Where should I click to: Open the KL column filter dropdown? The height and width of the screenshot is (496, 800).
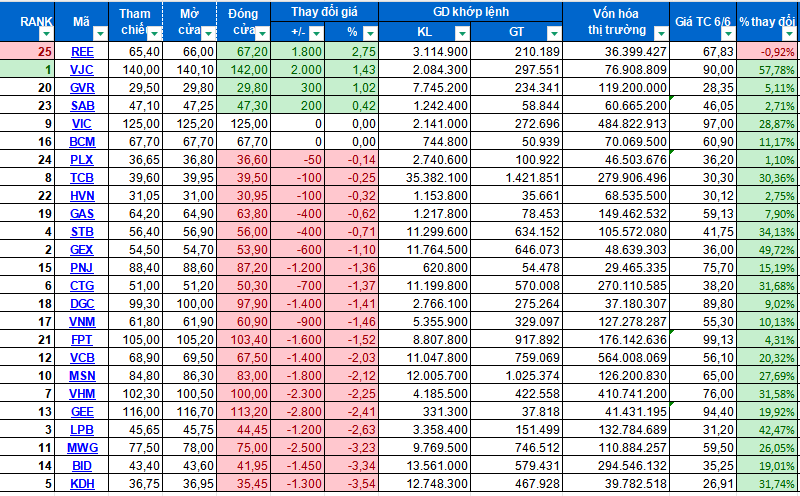[x=462, y=33]
